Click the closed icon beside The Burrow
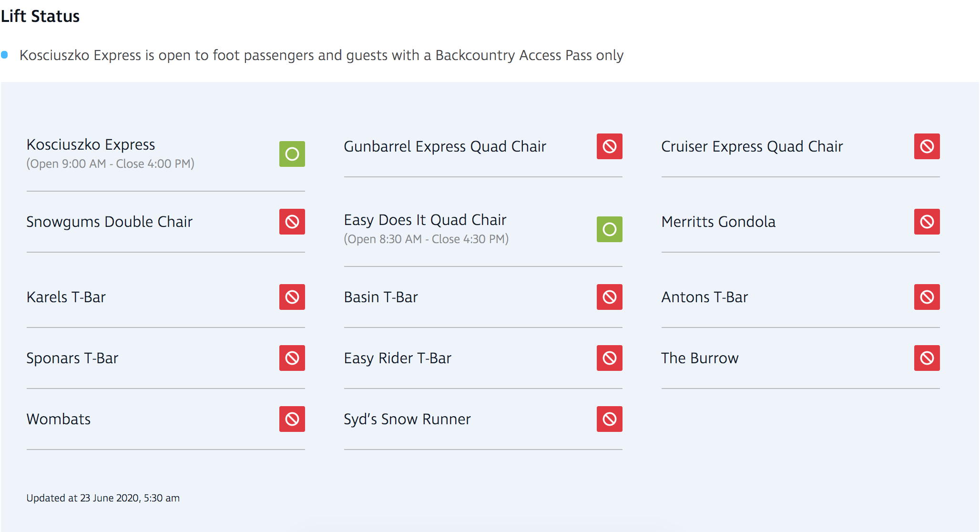Image resolution: width=980 pixels, height=532 pixels. point(927,358)
